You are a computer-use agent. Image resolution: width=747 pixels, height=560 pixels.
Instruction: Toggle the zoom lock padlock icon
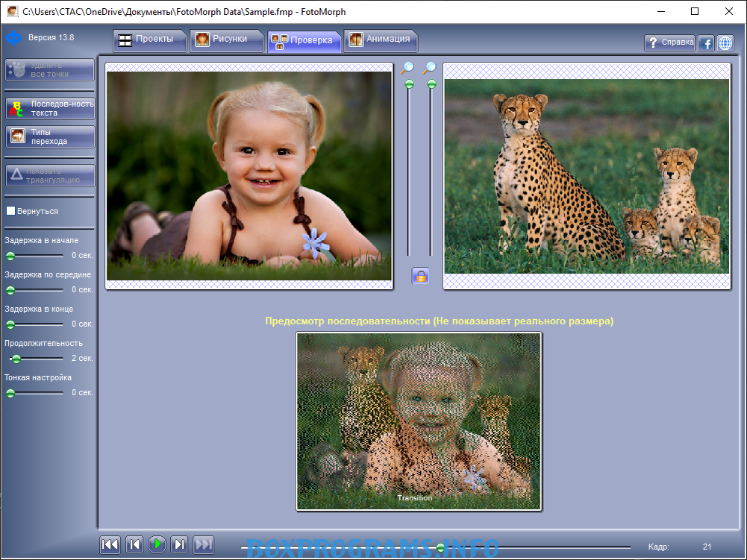coord(420,276)
